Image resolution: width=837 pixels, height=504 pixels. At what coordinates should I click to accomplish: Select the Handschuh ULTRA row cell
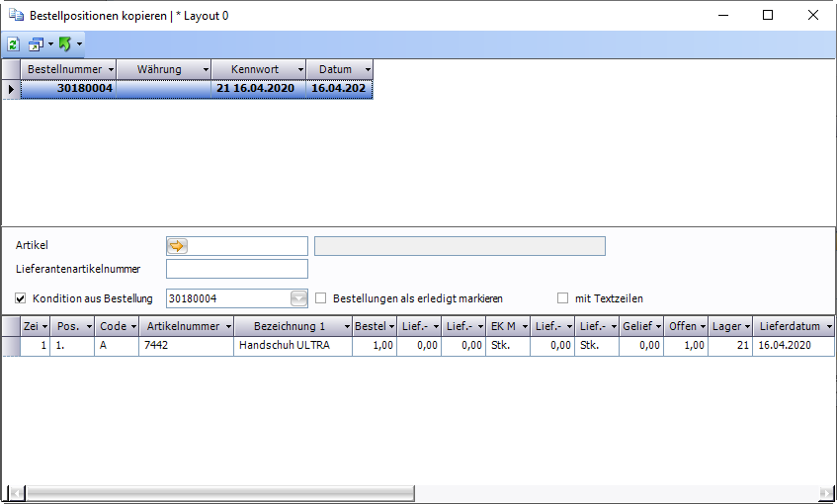pos(293,346)
